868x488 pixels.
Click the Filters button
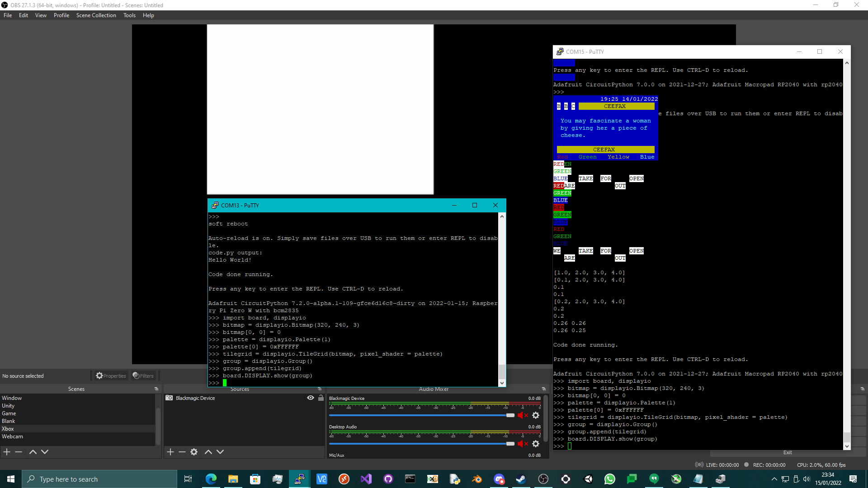(143, 376)
